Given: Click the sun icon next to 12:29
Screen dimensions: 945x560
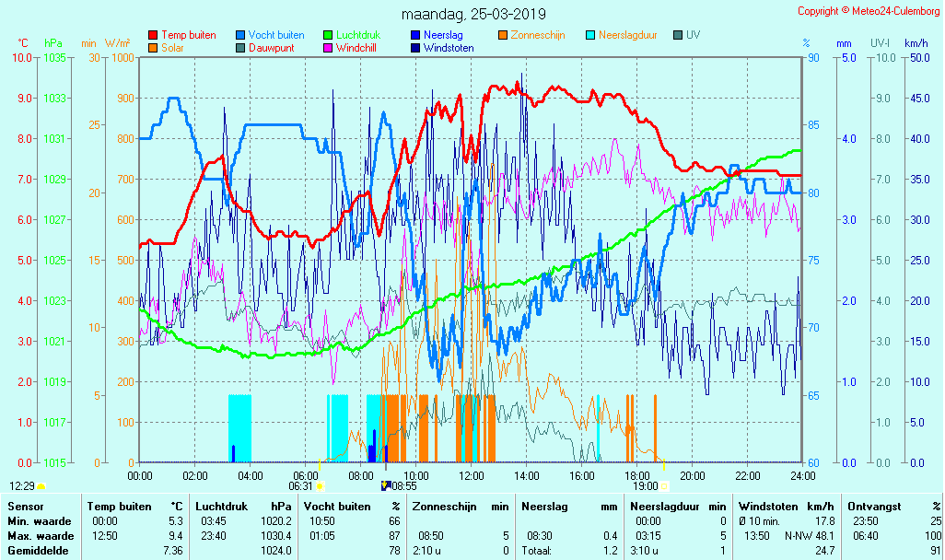Looking at the screenshot, I should 41,485.
